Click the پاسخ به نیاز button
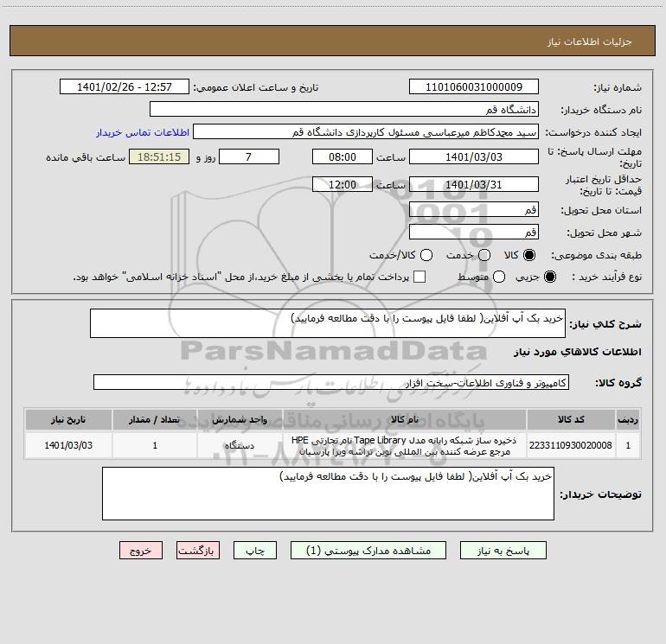Viewport: 666px width, 644px height. (503, 551)
